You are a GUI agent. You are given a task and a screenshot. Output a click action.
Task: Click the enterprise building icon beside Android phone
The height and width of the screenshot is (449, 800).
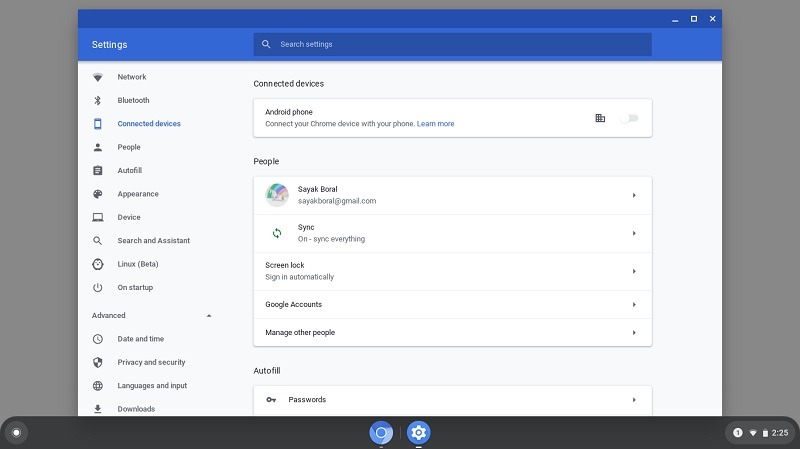coord(600,118)
